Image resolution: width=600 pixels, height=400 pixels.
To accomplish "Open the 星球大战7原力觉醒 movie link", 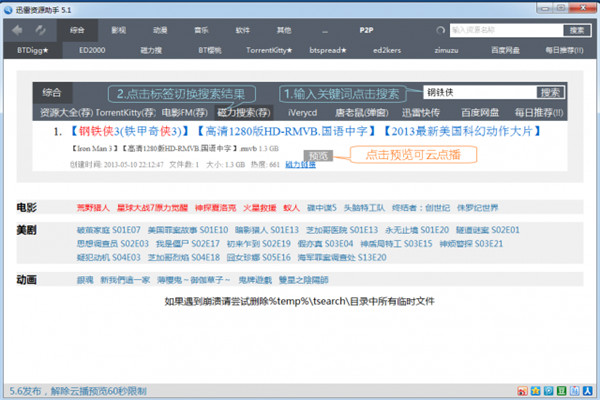I will tap(152, 208).
